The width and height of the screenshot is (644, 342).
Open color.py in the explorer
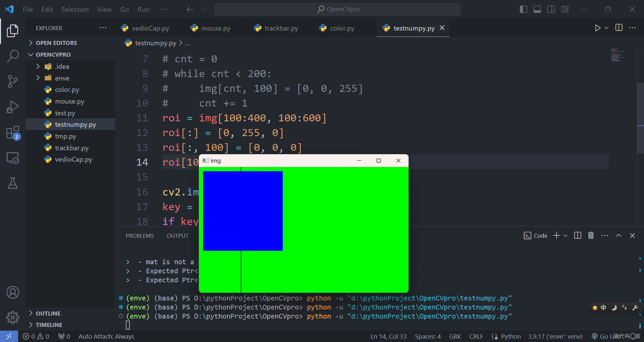pyautogui.click(x=67, y=90)
